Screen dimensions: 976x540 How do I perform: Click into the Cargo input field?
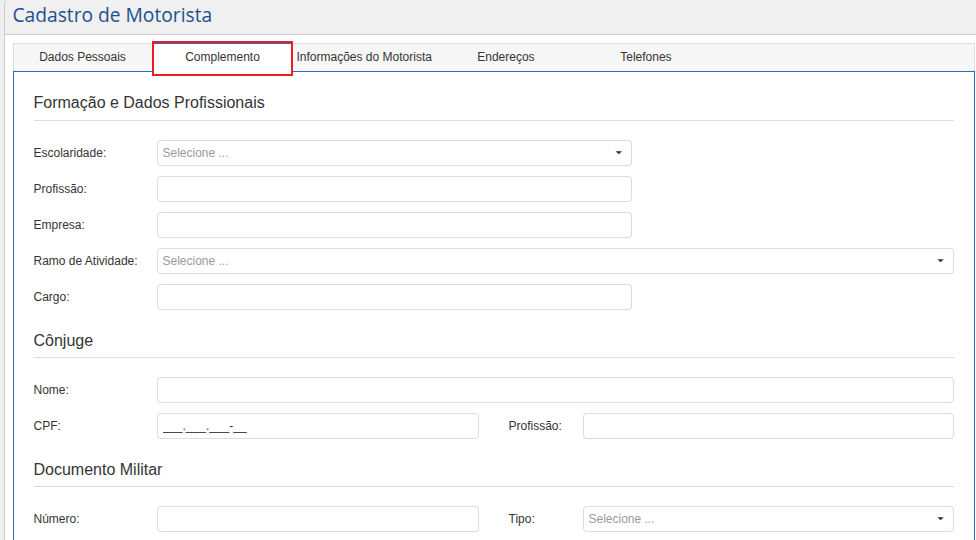[394, 297]
